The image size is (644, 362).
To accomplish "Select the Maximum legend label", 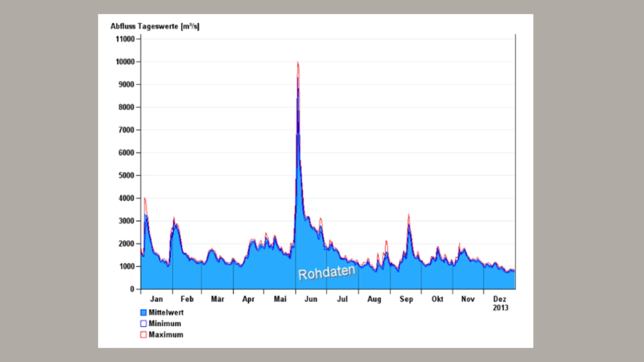I will [165, 334].
